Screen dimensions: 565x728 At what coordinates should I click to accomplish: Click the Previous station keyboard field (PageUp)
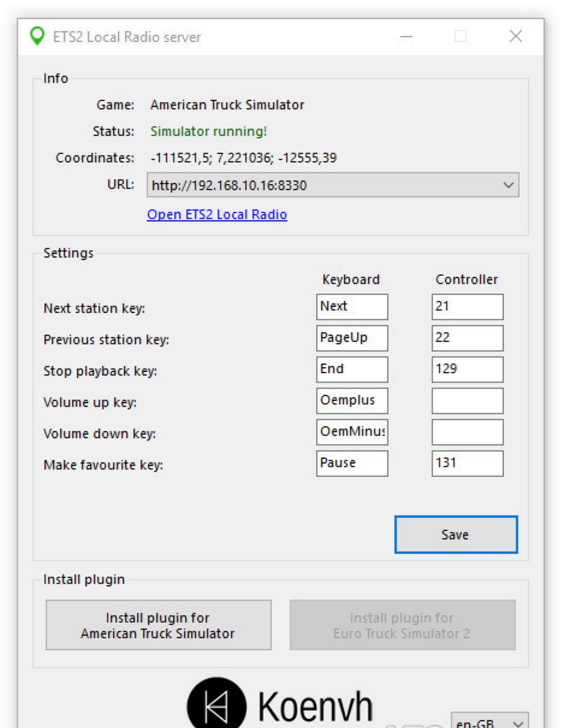[352, 338]
